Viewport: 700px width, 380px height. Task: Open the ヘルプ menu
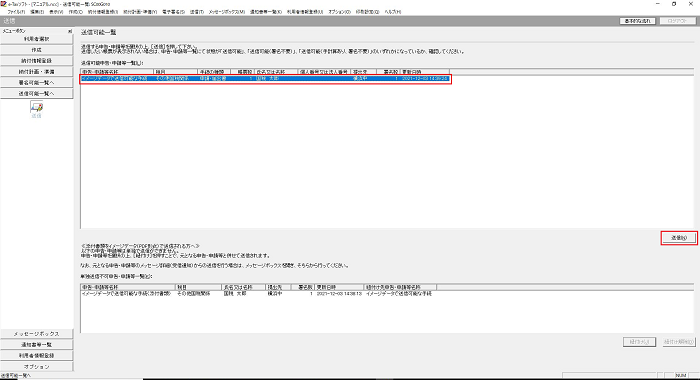coord(393,12)
